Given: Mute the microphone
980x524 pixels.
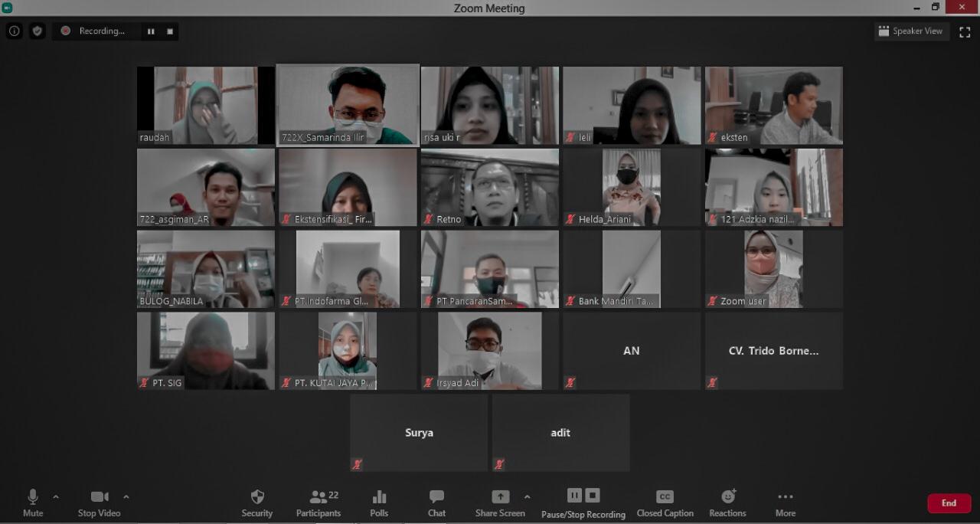Looking at the screenshot, I should tap(33, 503).
